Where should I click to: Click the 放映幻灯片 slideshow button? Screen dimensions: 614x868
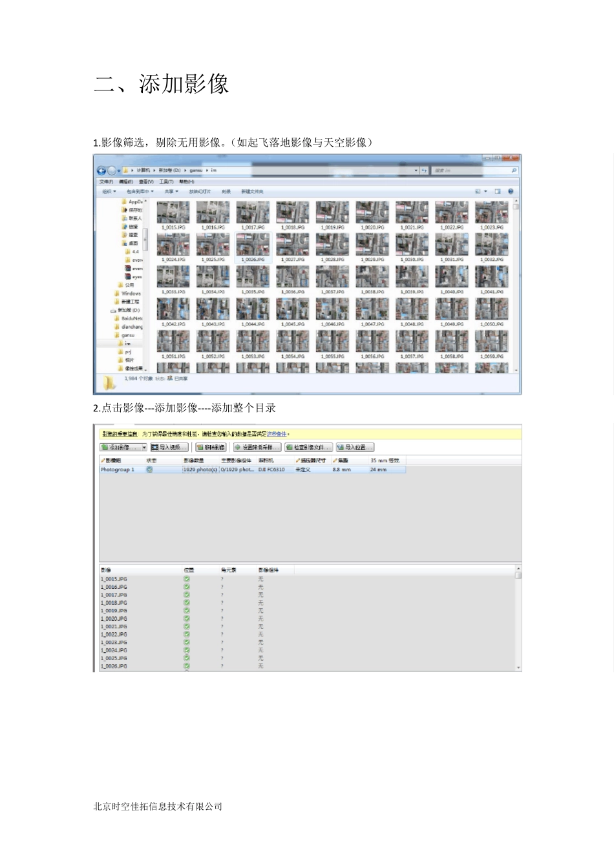[x=200, y=191]
